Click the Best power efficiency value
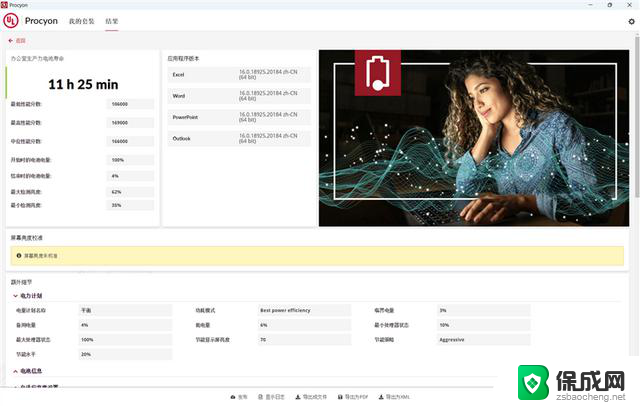This screenshot has height=406, width=640. (304, 310)
